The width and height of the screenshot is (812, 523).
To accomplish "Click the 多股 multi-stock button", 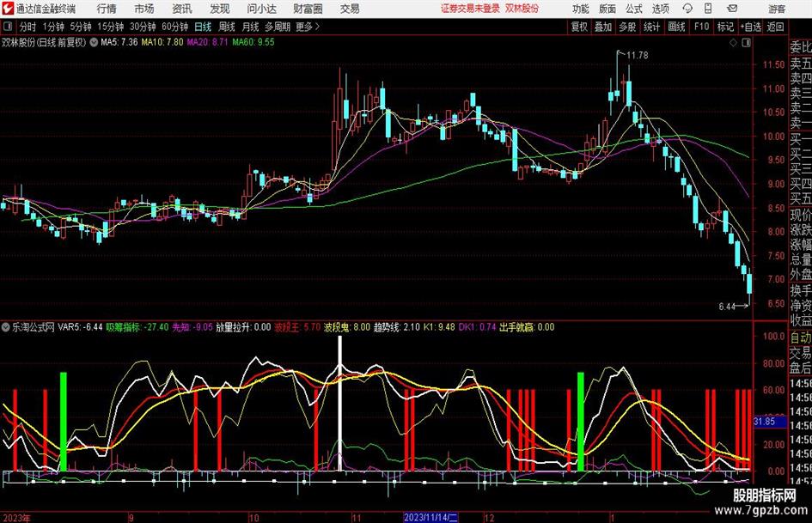I will click(627, 27).
